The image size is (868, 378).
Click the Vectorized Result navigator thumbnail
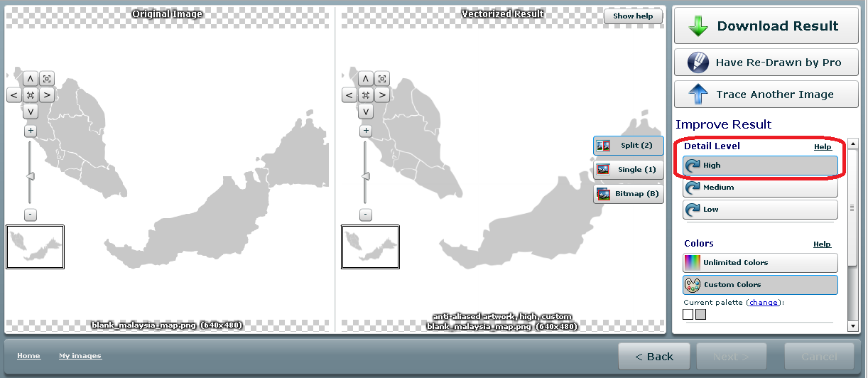(x=371, y=247)
